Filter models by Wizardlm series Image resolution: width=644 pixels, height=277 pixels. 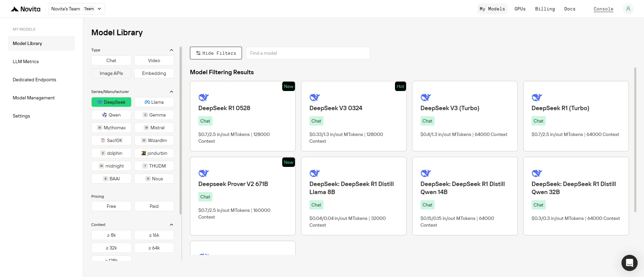(154, 140)
